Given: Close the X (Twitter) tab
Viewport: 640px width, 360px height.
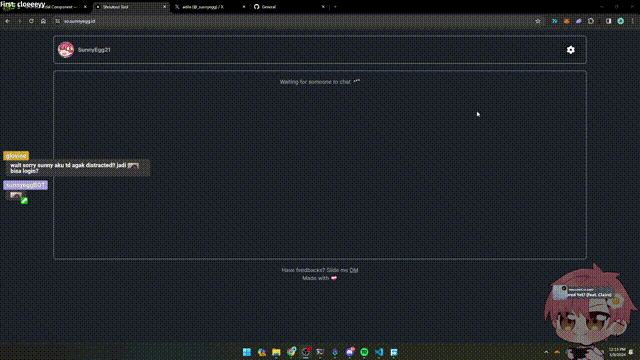Looking at the screenshot, I should click(244, 7).
